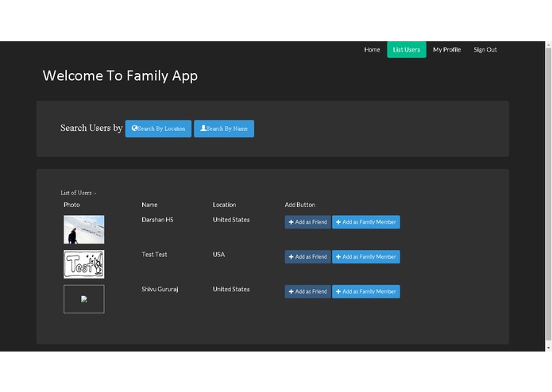
Task: Add Shivu Gururaj as a friend
Action: [x=307, y=292]
